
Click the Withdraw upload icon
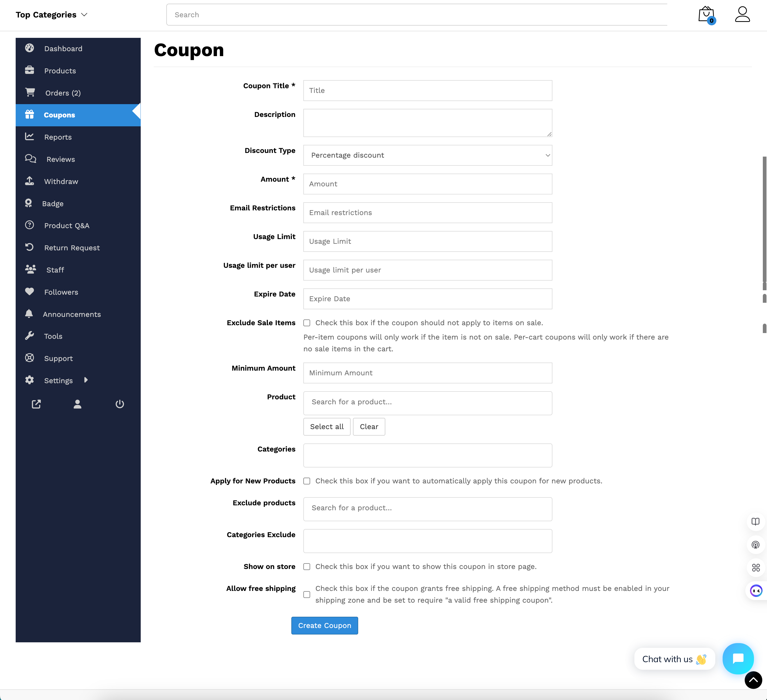point(29,181)
